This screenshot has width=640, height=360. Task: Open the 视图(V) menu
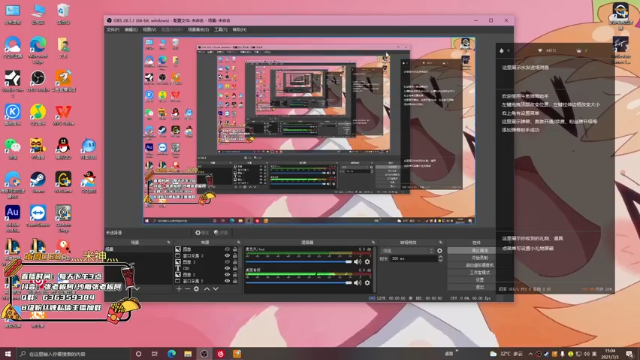(x=149, y=30)
